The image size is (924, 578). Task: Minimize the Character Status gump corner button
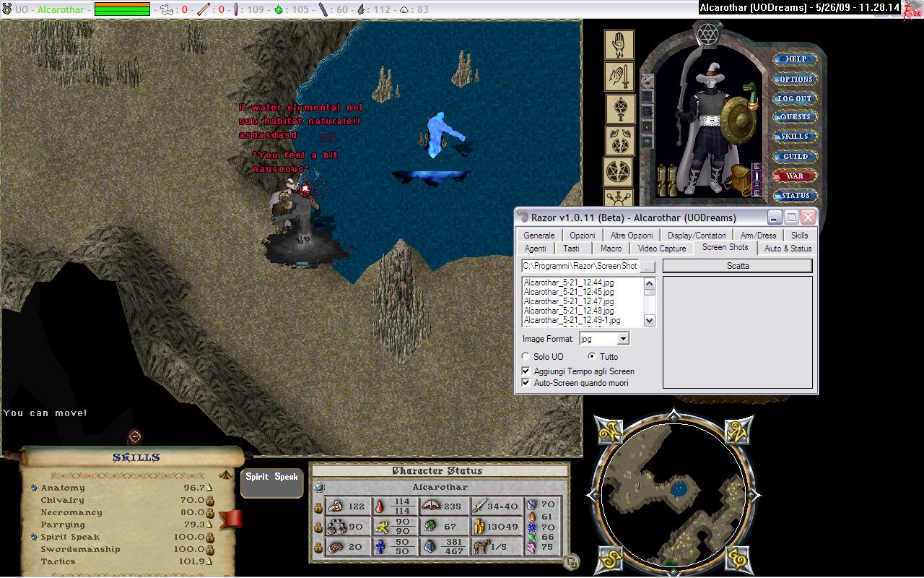coord(570,561)
